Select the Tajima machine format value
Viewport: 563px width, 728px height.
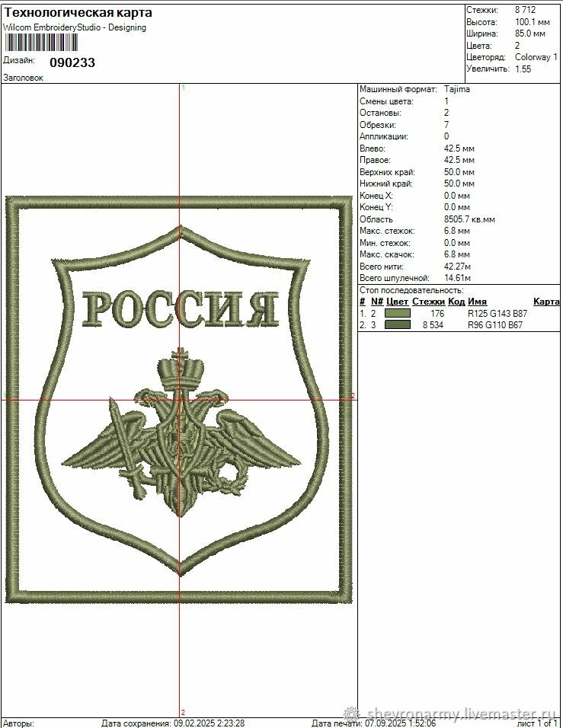coord(457,89)
